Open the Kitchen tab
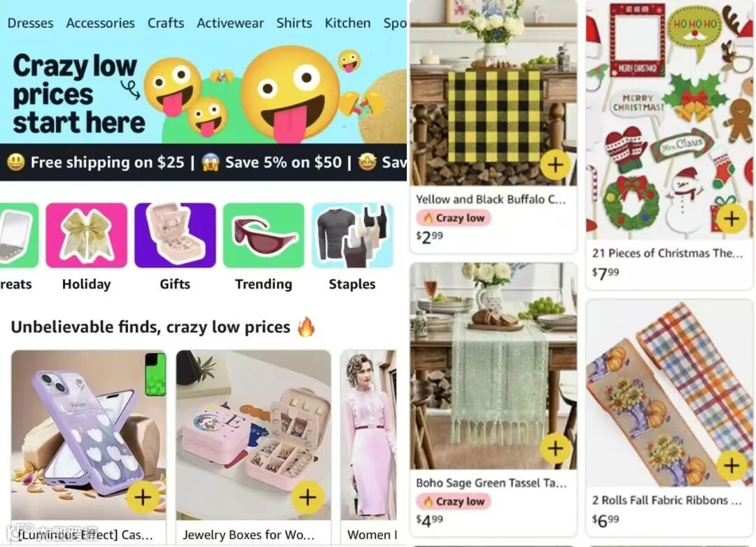The image size is (756, 547). (348, 23)
